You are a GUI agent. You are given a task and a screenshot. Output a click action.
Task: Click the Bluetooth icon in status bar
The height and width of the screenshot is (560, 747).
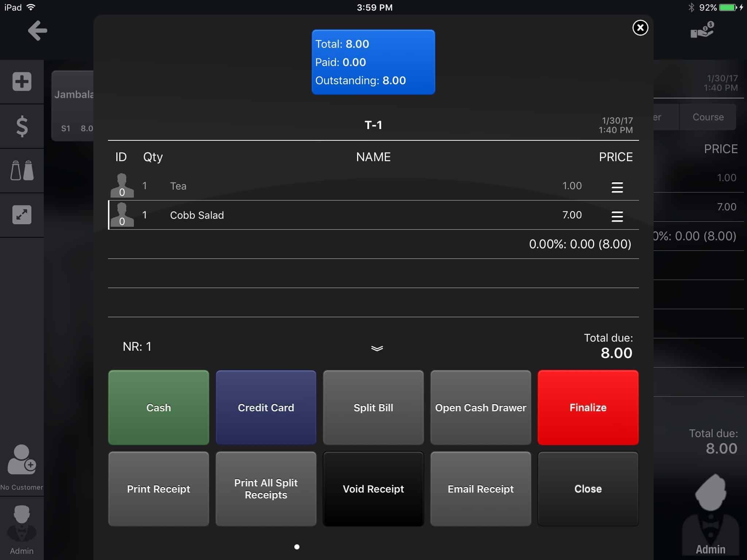point(691,7)
